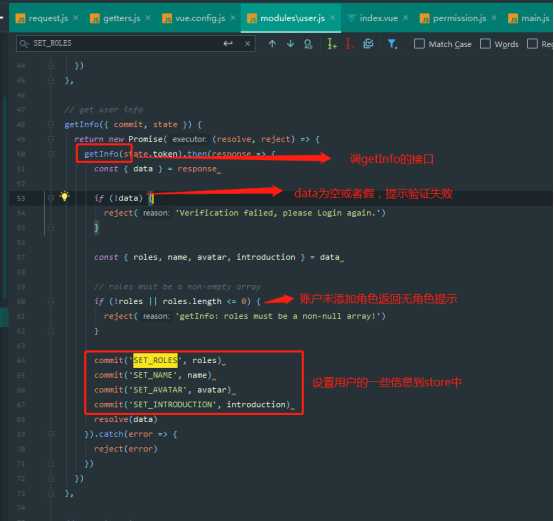Clear the SET_ROLES search text
Image resolution: width=554 pixels, height=521 pixels.
click(247, 43)
